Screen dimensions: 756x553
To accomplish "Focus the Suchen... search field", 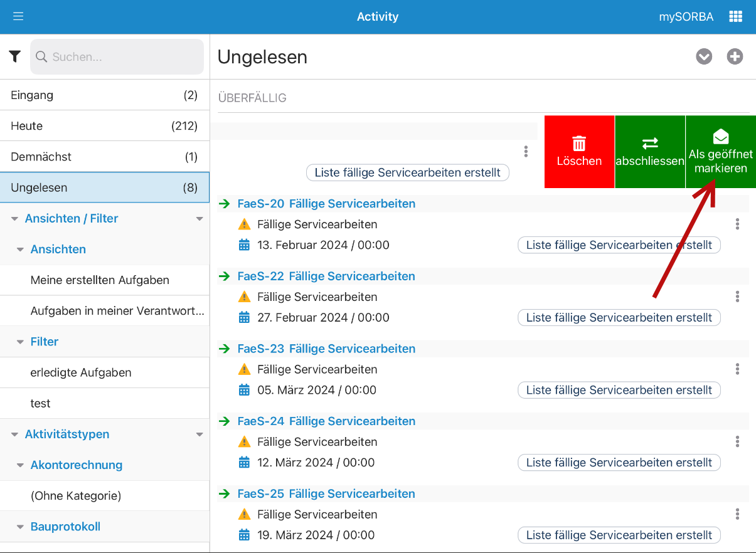I will point(117,56).
